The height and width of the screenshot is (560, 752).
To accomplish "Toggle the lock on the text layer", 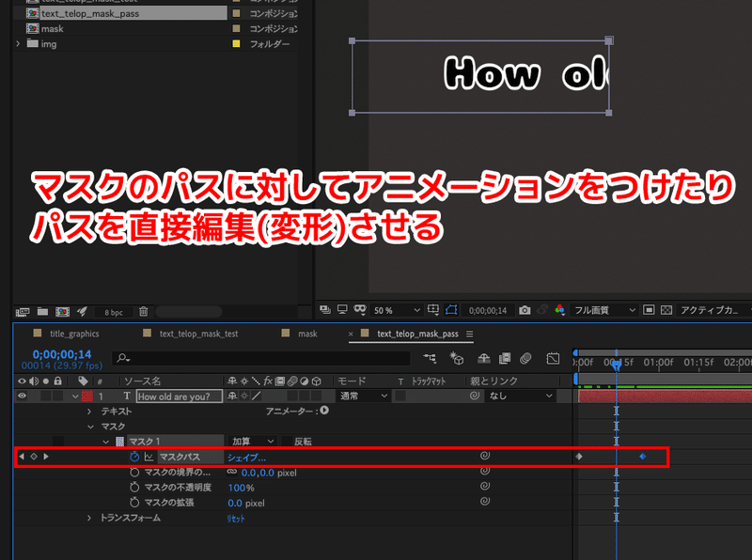I will [57, 397].
